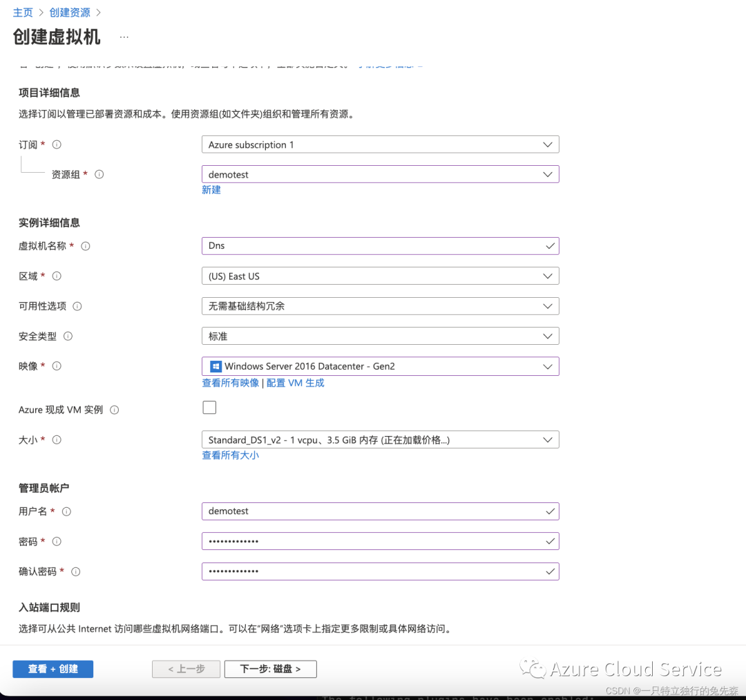
Task: Open the 映像 Windows Server 2016 dropdown
Action: 380,366
